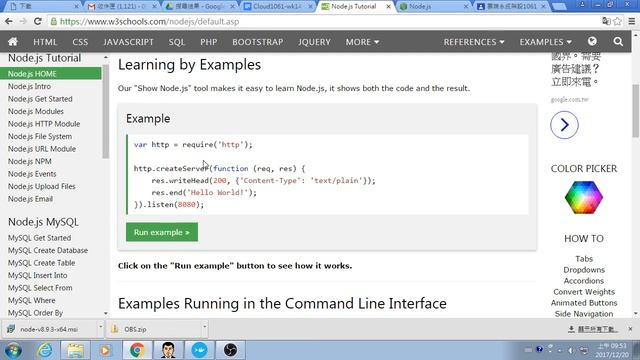
Task: Click the color picker hexagon wheel
Action: [584, 198]
